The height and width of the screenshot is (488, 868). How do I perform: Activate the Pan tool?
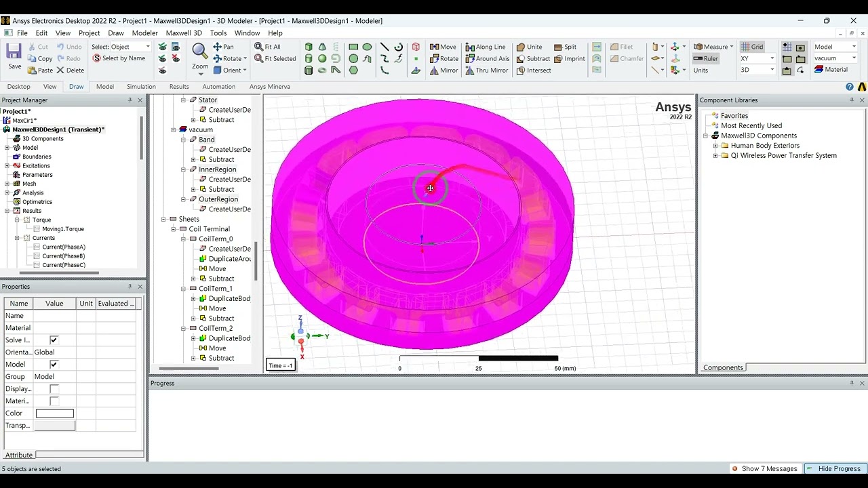point(223,47)
